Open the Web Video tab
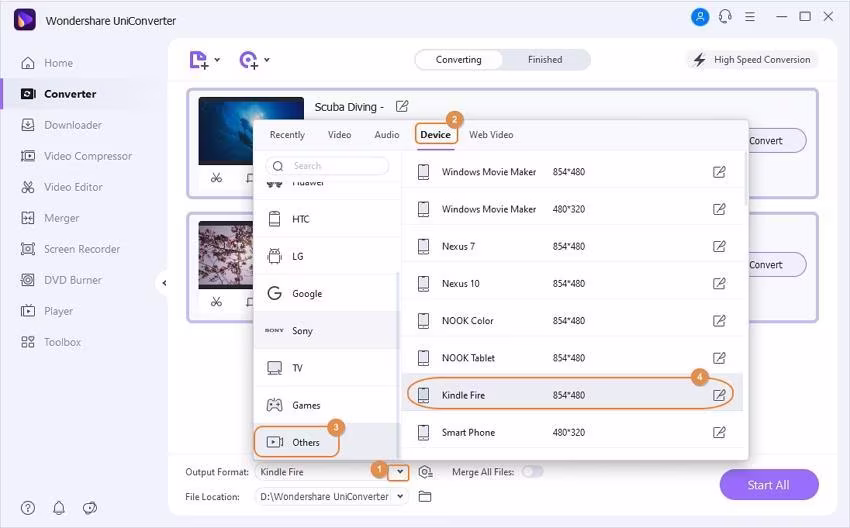Screen dimensions: 850x528 [x=491, y=134]
